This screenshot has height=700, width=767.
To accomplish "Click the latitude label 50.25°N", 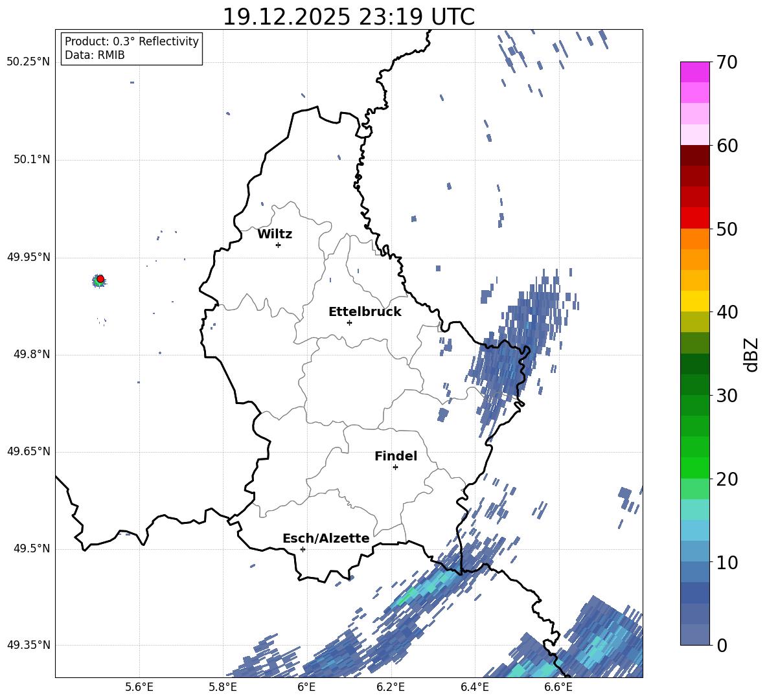I will tap(29, 62).
